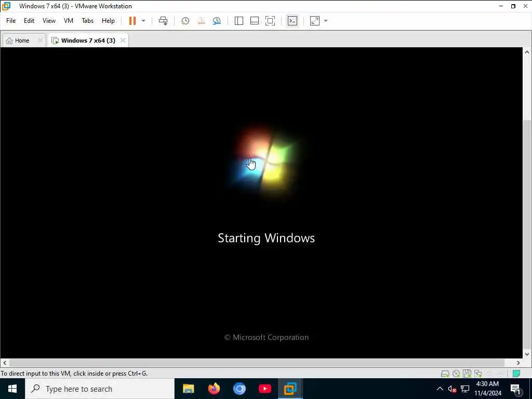Click the muted volume tray icon
This screenshot has height=399, width=532.
[452, 389]
